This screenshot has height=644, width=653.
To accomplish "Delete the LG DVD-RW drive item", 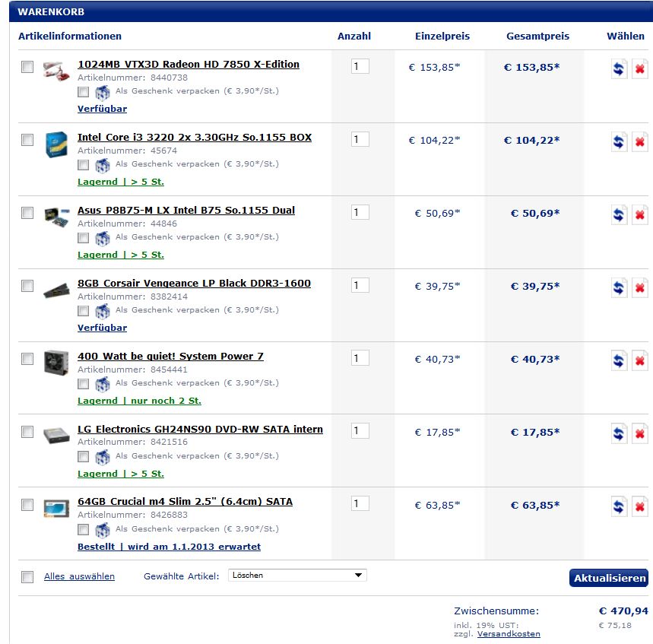I will coord(639,433).
